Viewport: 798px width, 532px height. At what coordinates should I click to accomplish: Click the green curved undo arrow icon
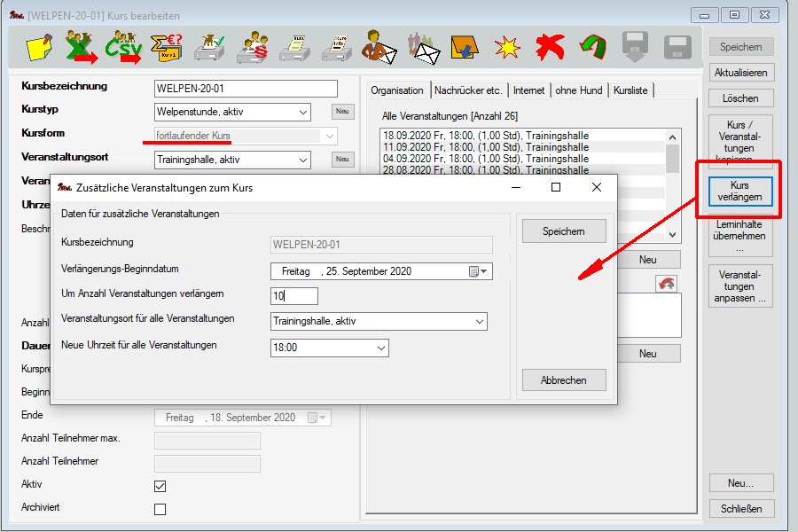pyautogui.click(x=592, y=47)
